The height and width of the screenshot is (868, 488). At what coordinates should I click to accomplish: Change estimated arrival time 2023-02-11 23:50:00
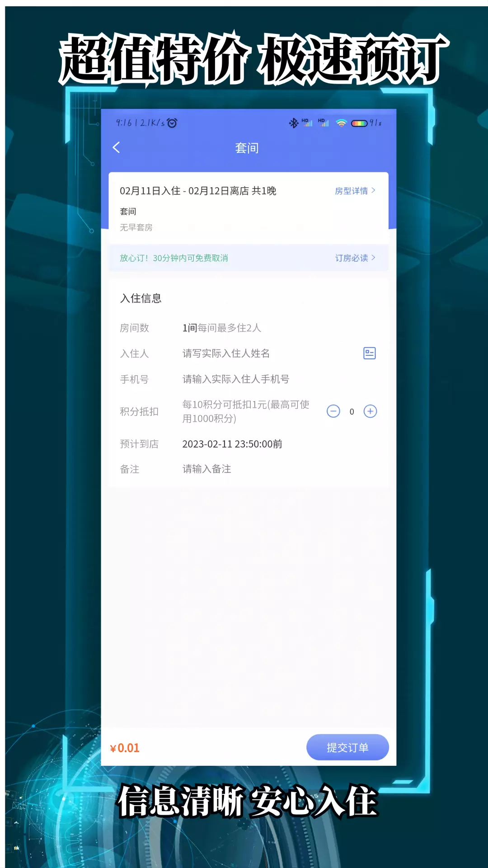232,444
